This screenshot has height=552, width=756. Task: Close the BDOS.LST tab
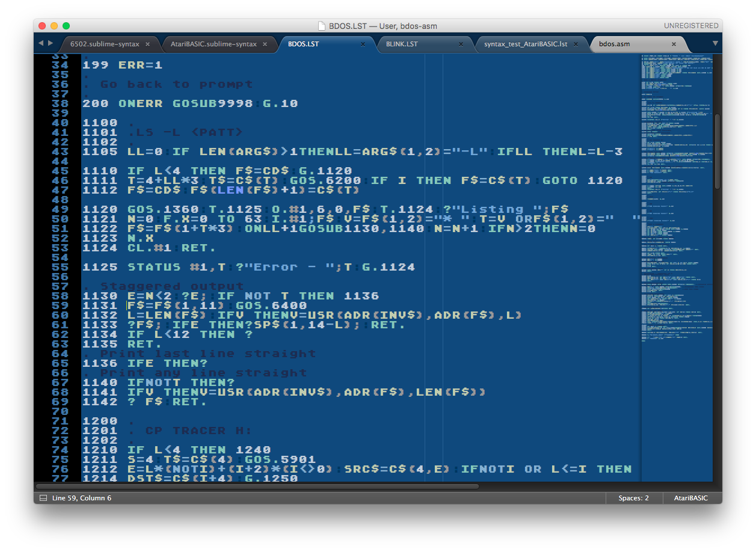tap(363, 44)
